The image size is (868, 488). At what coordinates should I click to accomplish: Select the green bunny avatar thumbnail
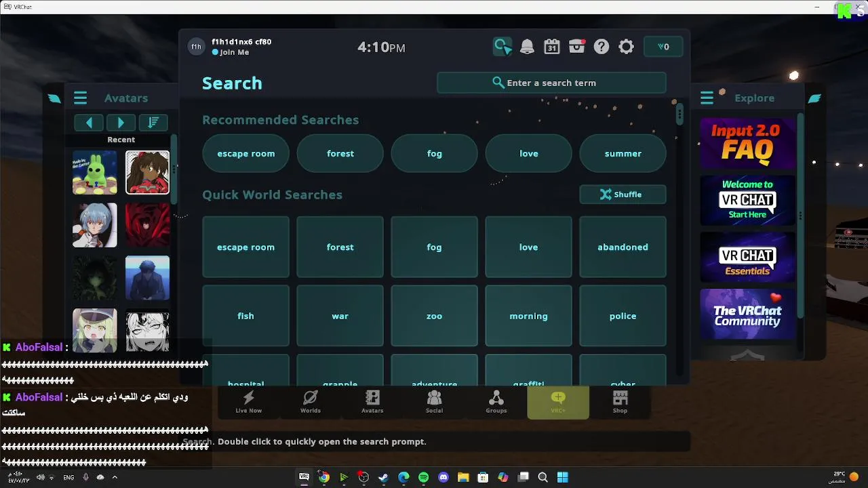(x=95, y=173)
